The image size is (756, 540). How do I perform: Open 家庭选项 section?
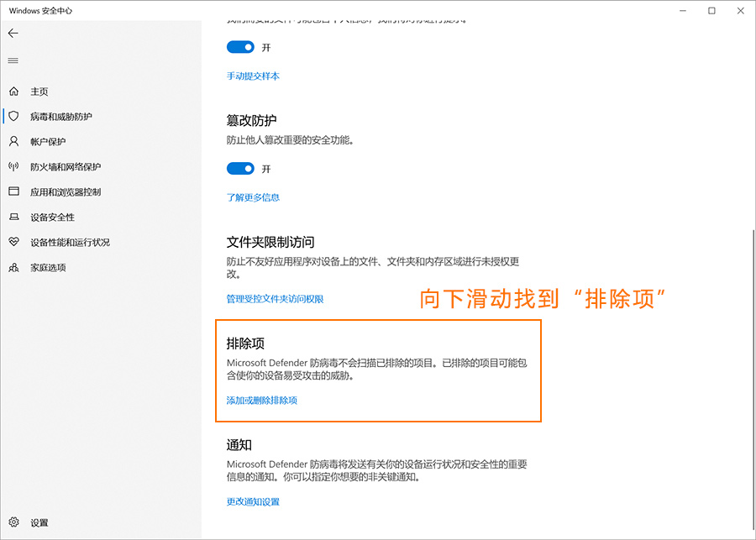click(x=48, y=268)
